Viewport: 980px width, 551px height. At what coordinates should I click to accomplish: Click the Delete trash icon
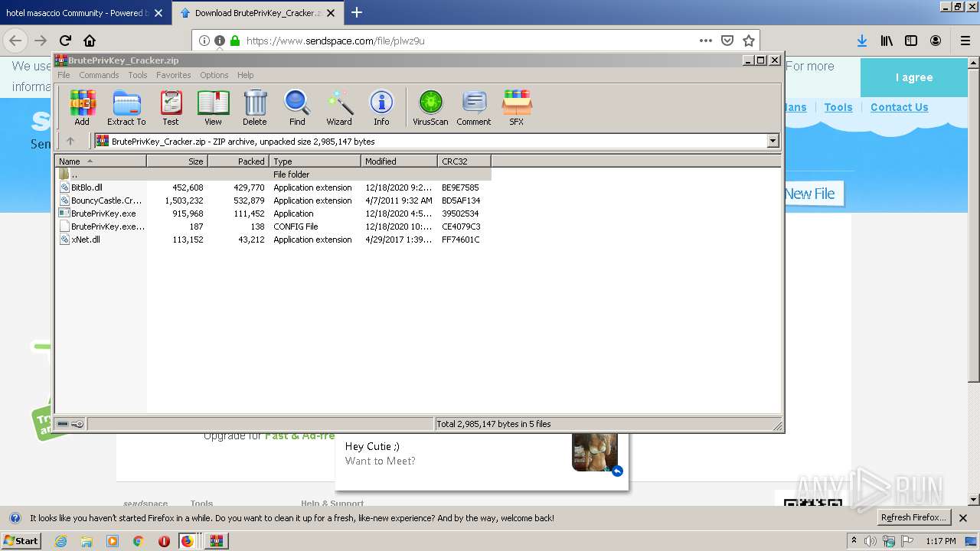pyautogui.click(x=255, y=108)
